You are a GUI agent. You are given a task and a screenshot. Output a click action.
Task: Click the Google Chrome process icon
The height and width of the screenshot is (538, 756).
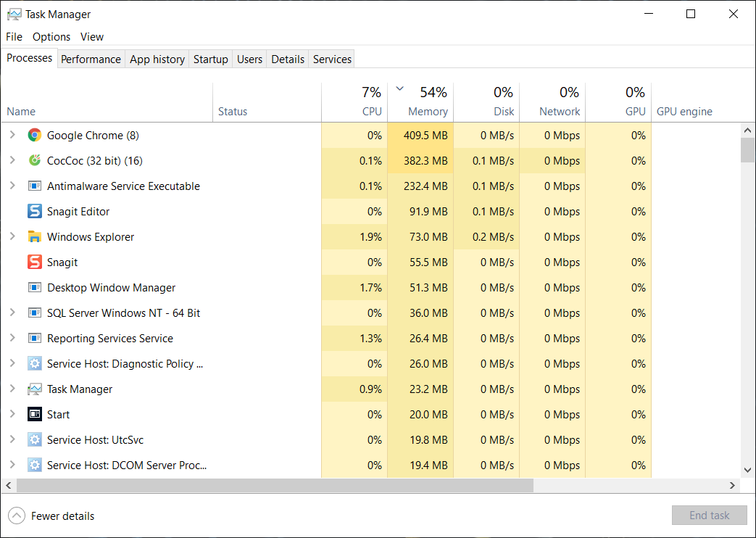[x=34, y=135]
